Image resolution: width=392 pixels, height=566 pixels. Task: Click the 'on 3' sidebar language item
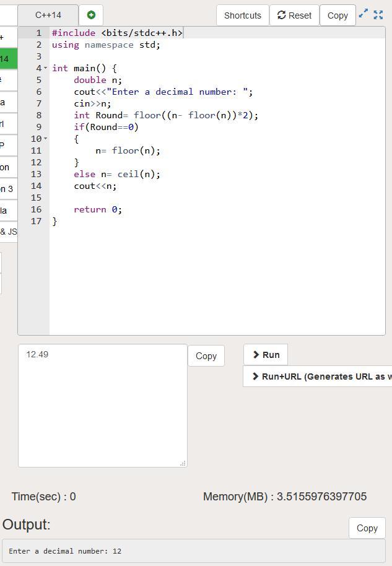point(8,189)
